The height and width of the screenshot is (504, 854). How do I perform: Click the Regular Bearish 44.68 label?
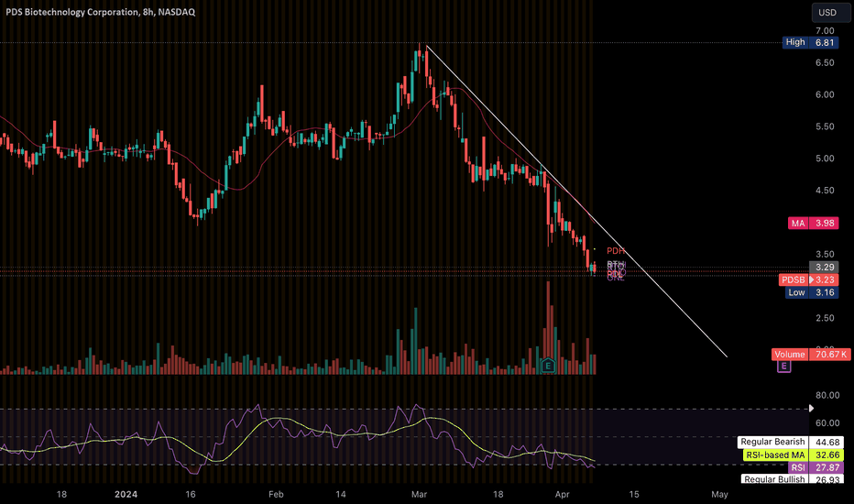pyautogui.click(x=790, y=442)
